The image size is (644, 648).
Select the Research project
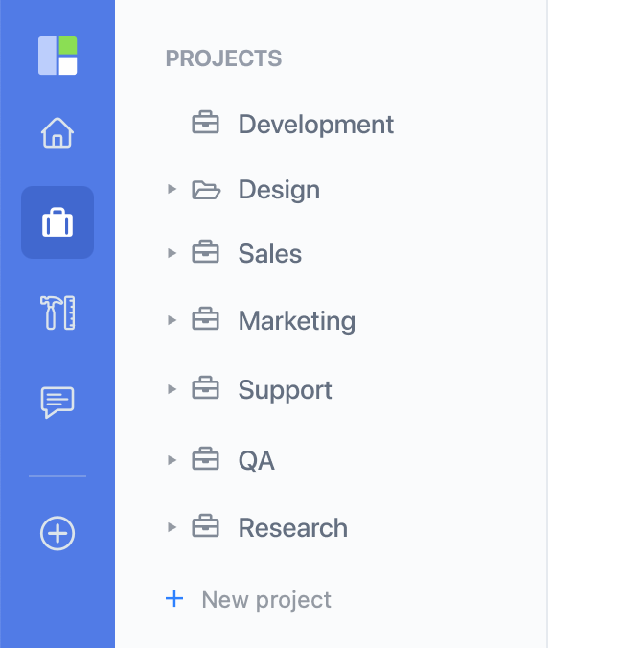pyautogui.click(x=293, y=528)
